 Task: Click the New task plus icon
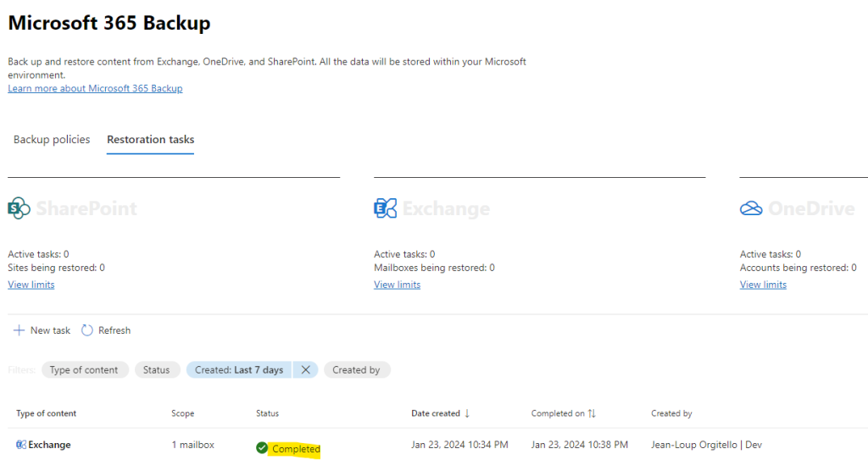pos(19,330)
